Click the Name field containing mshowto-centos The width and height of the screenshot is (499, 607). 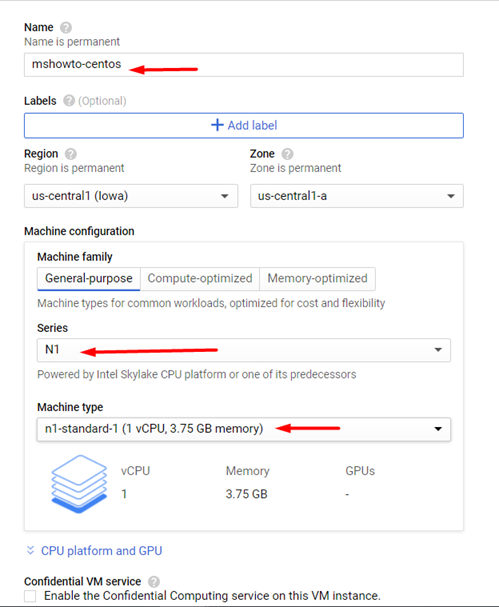(243, 65)
